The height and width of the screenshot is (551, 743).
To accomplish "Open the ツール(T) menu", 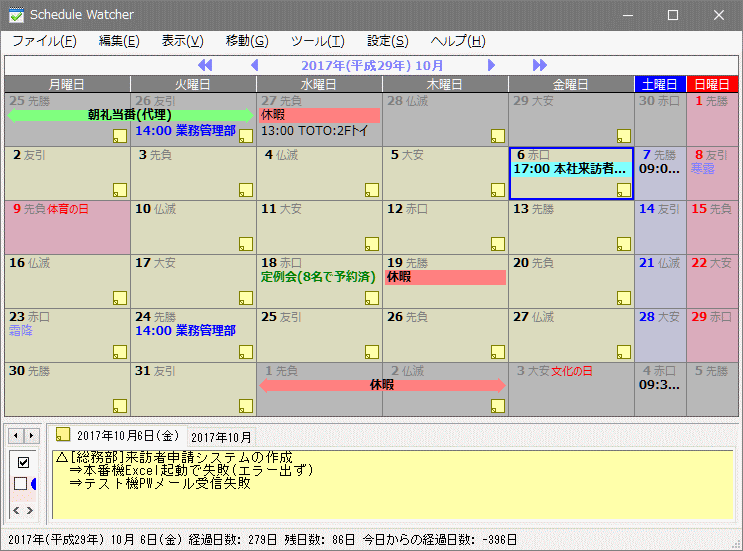I will point(317,41).
